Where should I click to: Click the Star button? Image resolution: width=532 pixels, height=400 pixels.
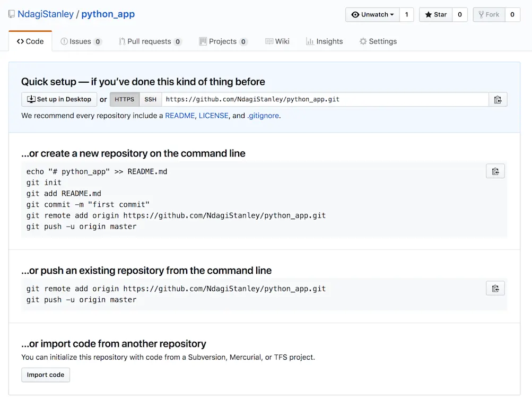[x=435, y=15]
